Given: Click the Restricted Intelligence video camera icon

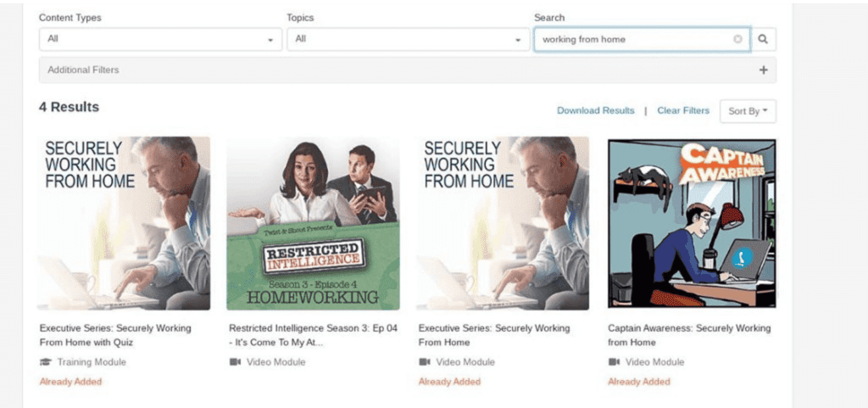Looking at the screenshot, I should (235, 362).
